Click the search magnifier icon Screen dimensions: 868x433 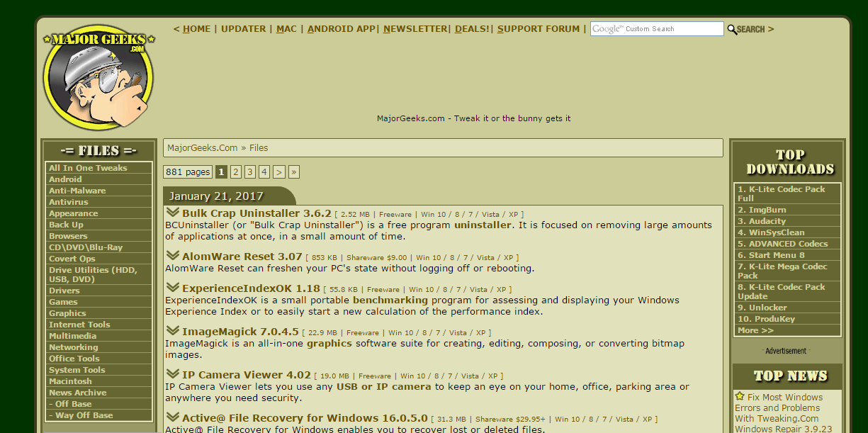tap(731, 29)
